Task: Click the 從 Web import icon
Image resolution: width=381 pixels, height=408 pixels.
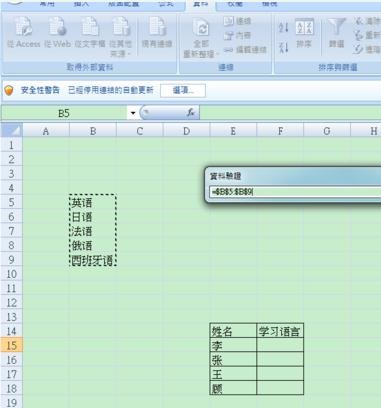Action: 57,32
